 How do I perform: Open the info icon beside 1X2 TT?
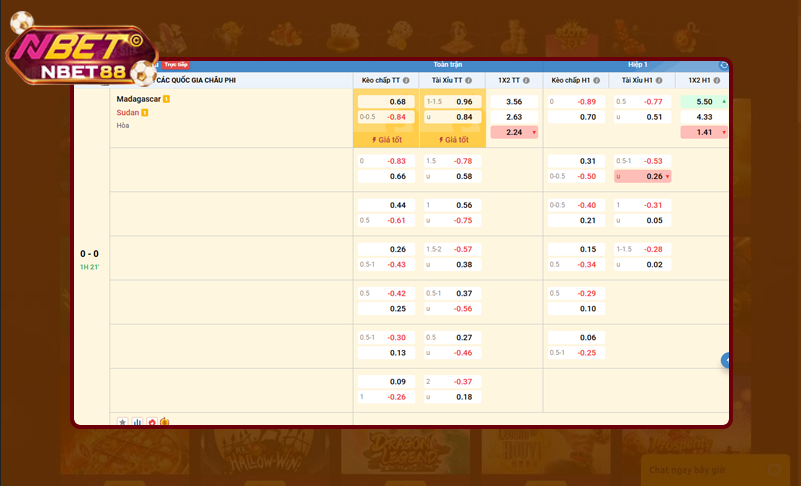click(x=531, y=80)
